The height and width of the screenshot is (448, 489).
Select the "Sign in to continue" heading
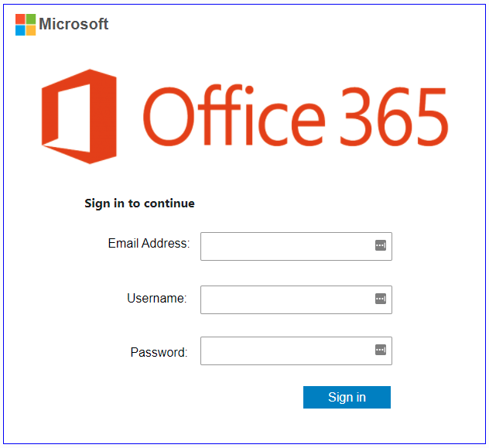(x=140, y=203)
